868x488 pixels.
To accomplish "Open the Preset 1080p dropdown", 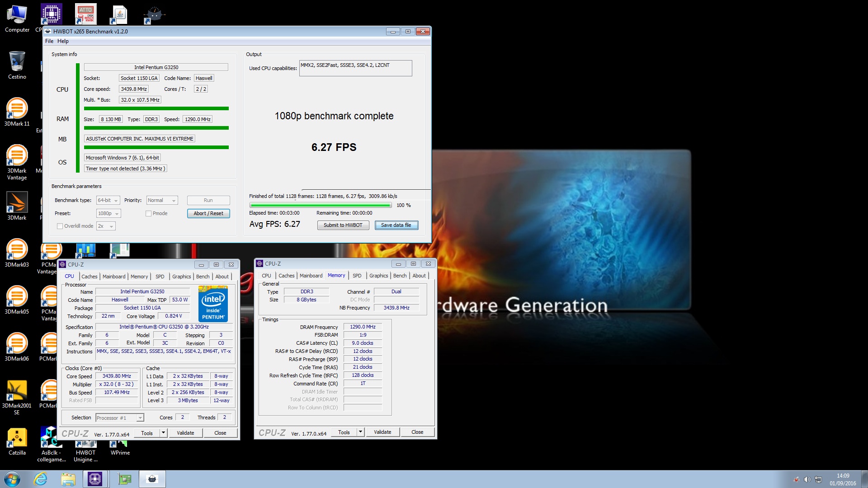I will coord(108,213).
